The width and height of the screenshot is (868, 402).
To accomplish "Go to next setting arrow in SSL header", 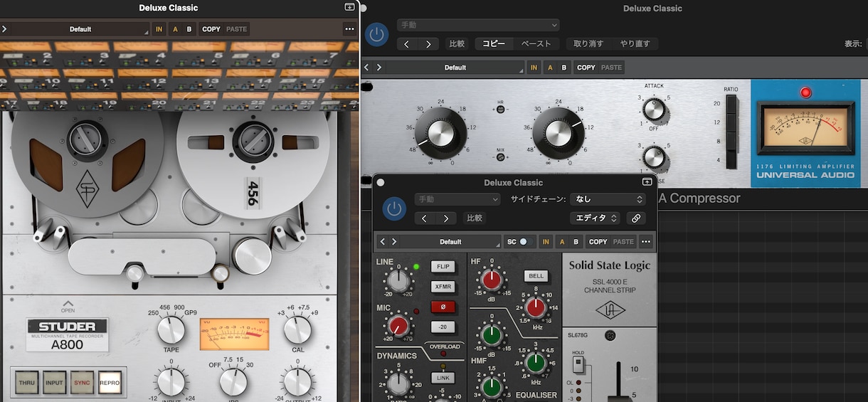I will (445, 218).
